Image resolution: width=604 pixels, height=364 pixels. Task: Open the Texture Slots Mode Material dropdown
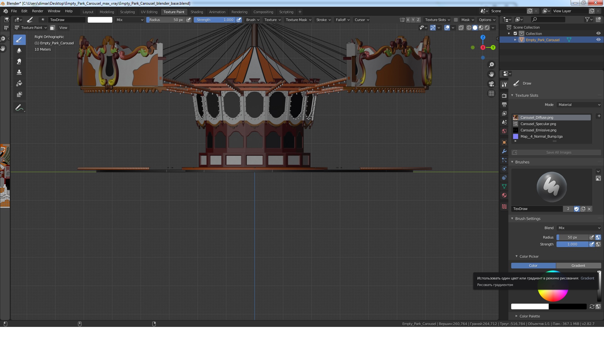[x=579, y=105]
